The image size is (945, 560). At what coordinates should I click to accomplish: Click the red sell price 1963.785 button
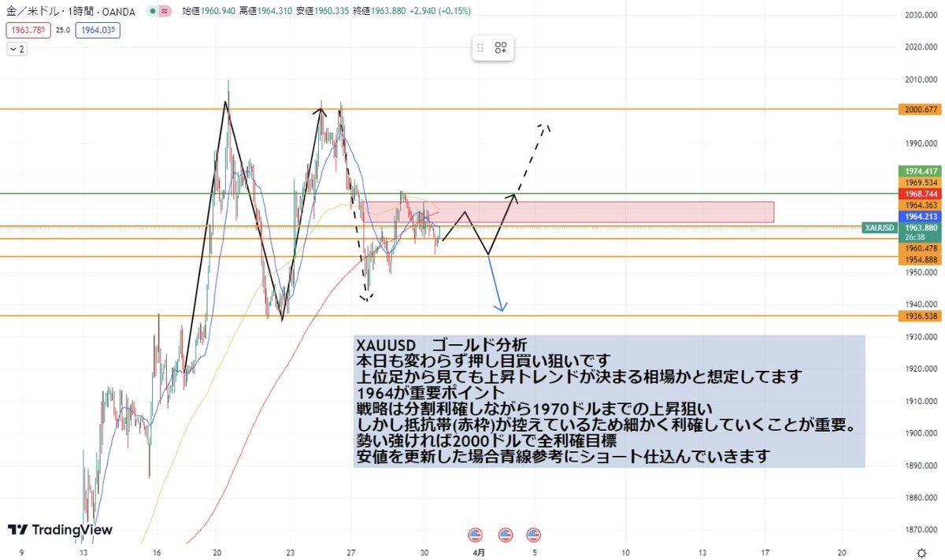coord(27,31)
